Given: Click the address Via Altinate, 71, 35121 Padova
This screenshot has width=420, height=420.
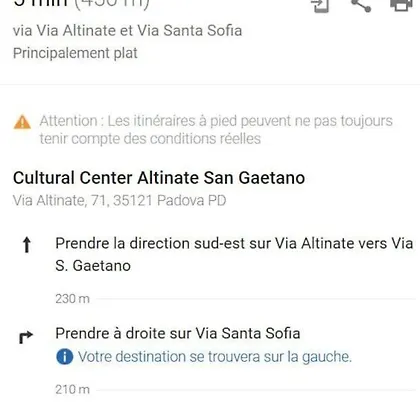Looking at the screenshot, I should 120,201.
